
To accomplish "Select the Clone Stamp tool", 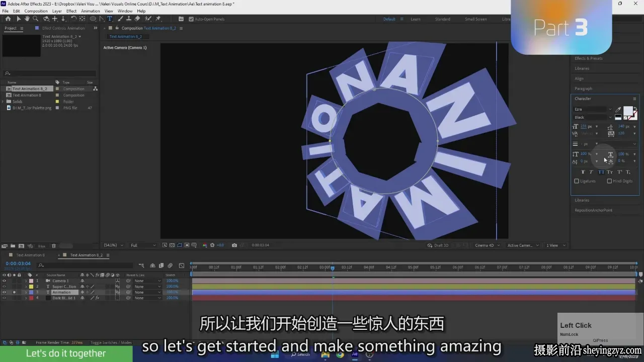I will coord(129,19).
